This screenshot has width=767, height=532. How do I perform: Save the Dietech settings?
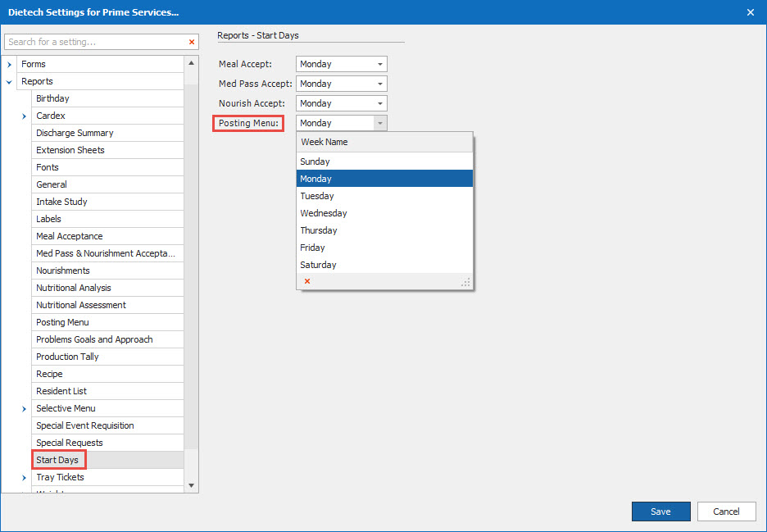[x=660, y=512]
